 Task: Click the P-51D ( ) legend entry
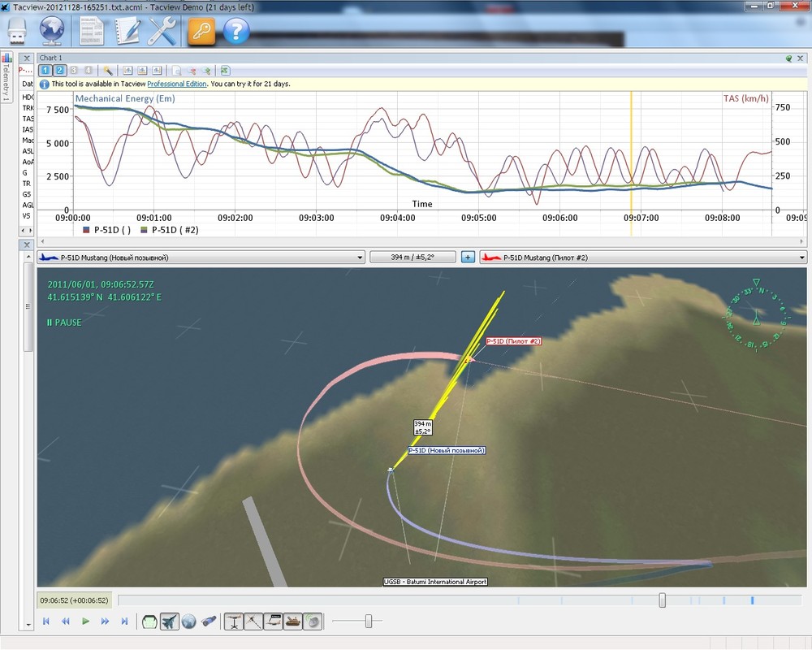coord(106,230)
